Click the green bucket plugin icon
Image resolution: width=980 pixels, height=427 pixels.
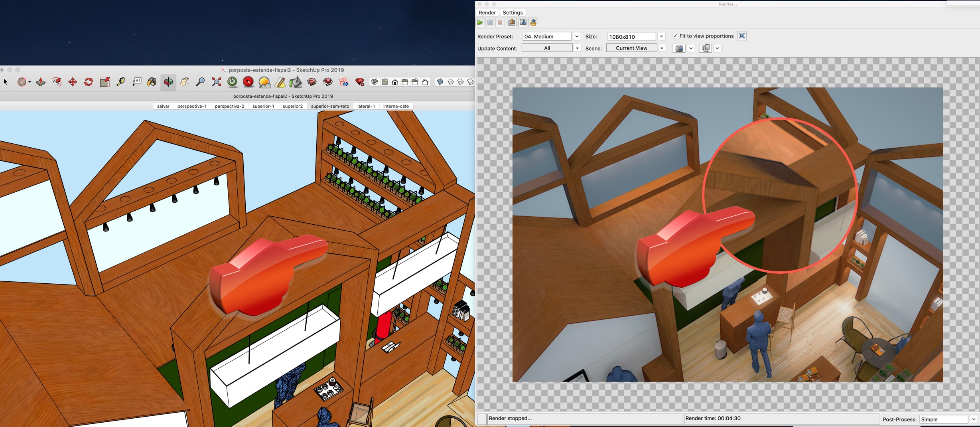pyautogui.click(x=296, y=82)
